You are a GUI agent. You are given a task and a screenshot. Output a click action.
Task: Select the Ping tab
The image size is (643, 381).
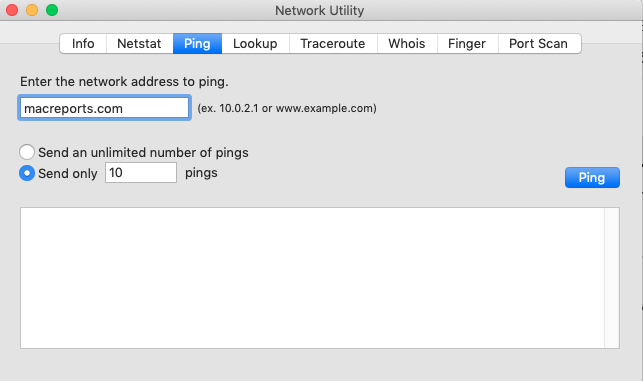197,43
